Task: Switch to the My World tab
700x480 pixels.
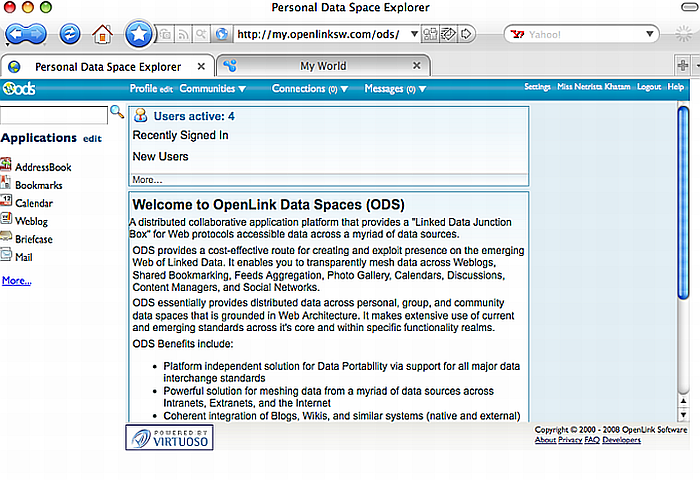Action: point(322,66)
